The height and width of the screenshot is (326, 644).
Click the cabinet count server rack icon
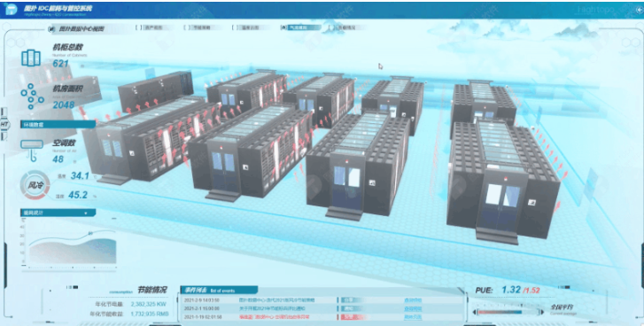pos(31,58)
